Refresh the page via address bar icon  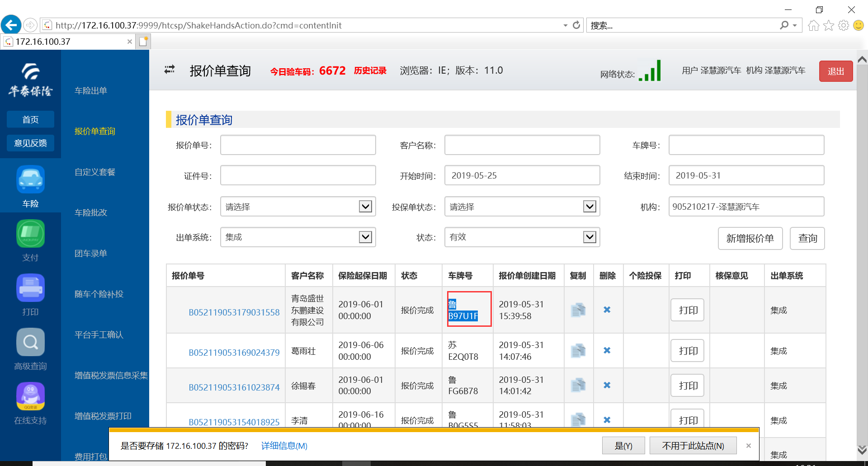[x=576, y=25]
